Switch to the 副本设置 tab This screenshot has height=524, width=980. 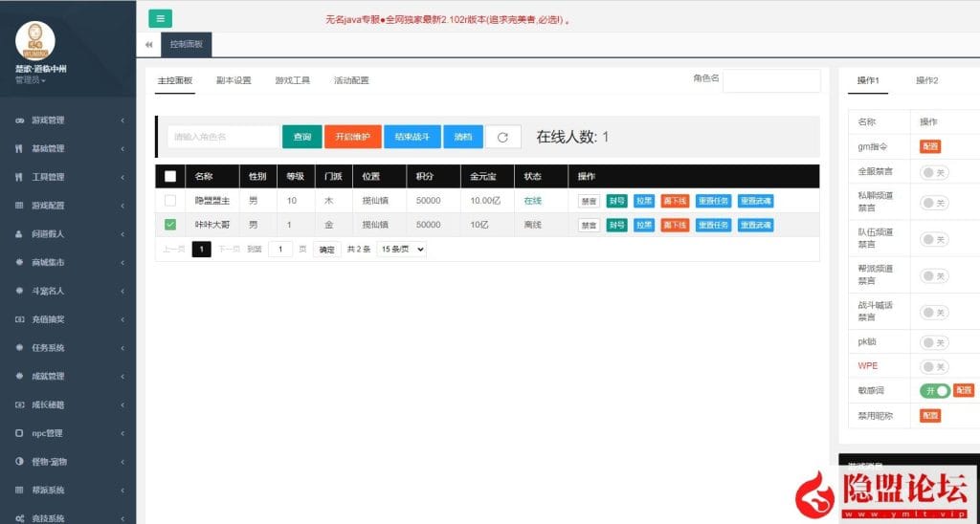[234, 80]
